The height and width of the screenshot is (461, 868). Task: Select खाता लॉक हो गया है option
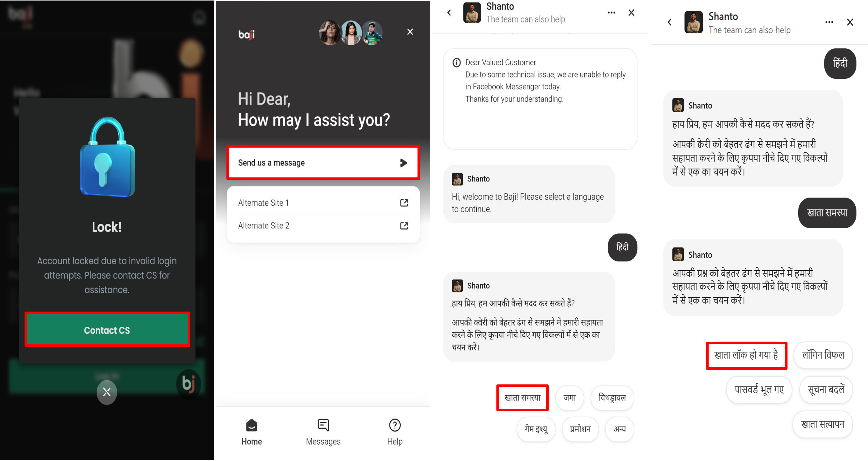click(746, 355)
